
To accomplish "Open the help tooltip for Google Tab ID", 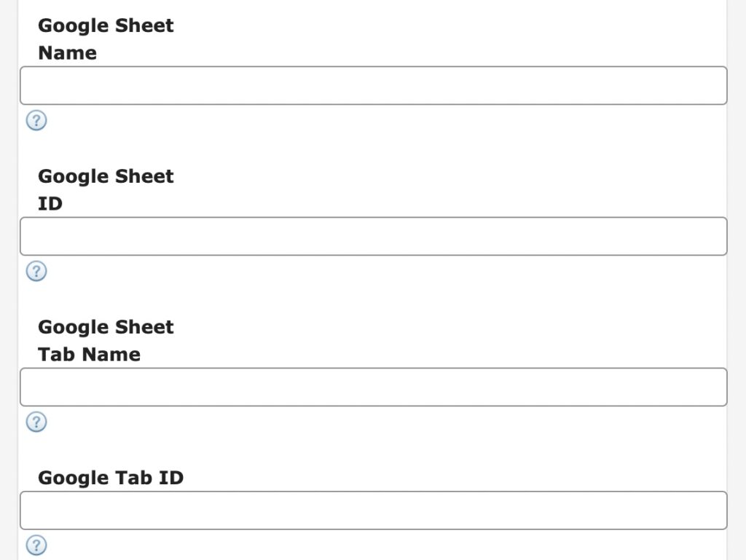I will [x=36, y=545].
